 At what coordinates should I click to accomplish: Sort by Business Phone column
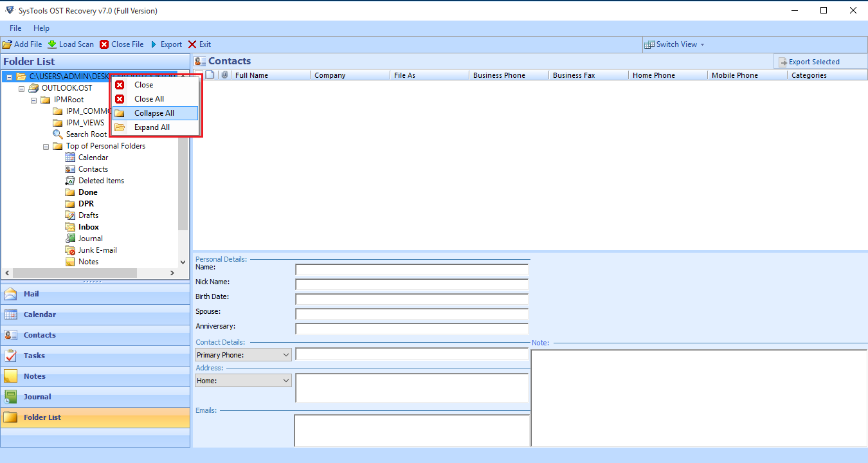coord(509,75)
